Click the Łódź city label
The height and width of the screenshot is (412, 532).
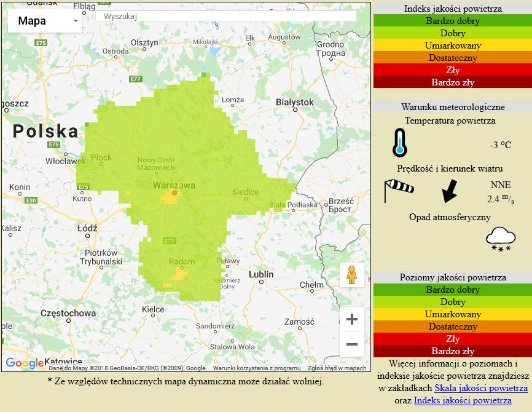point(87,228)
